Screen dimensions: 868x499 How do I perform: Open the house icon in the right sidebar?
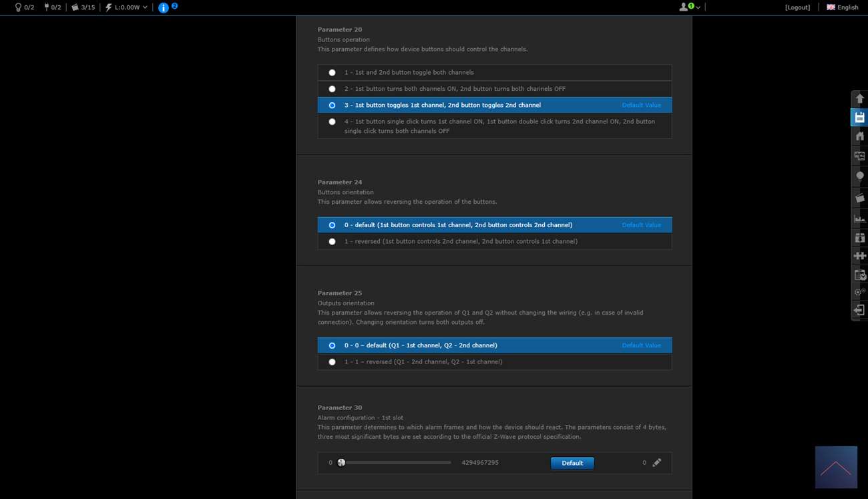pos(859,136)
